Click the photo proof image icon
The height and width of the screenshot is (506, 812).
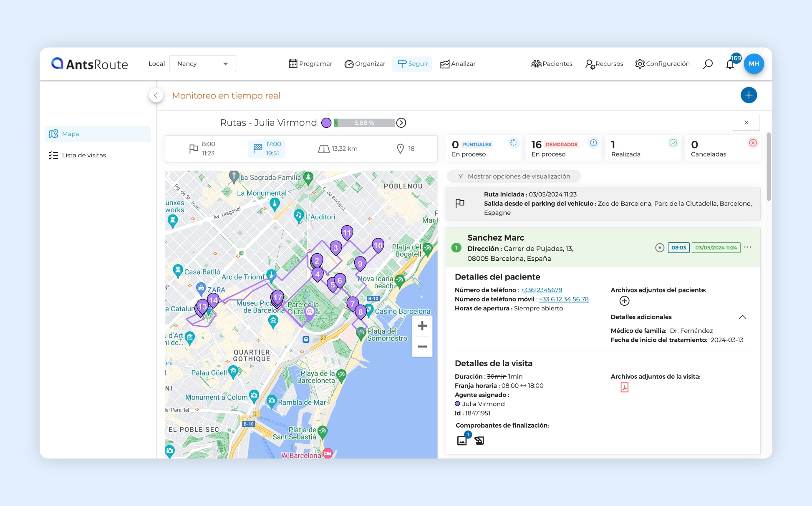point(462,441)
